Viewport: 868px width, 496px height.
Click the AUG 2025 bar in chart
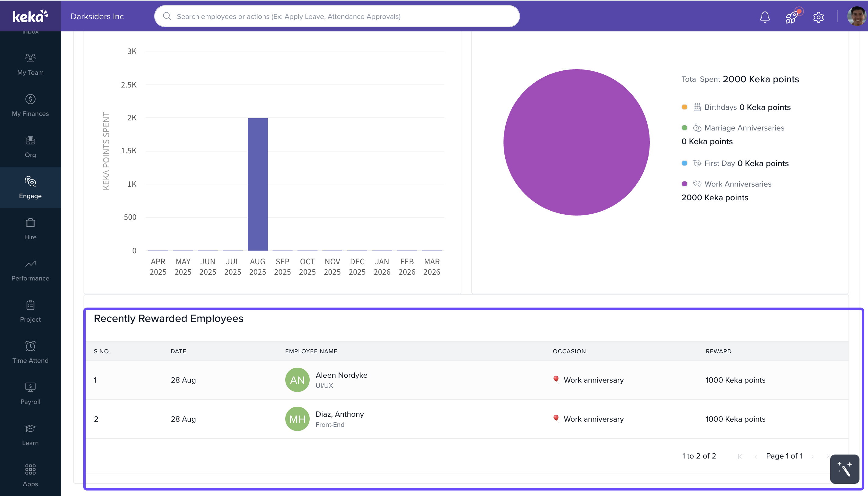pyautogui.click(x=258, y=184)
